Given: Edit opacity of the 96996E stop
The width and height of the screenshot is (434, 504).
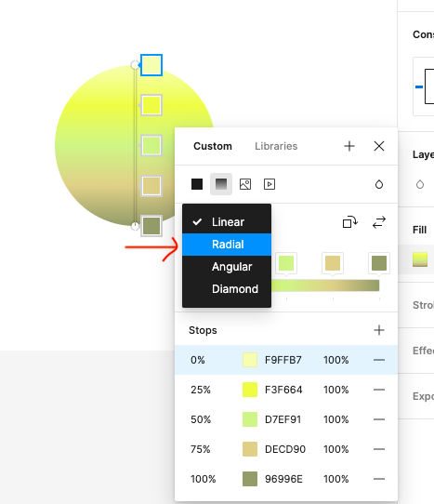Looking at the screenshot, I should 336,479.
